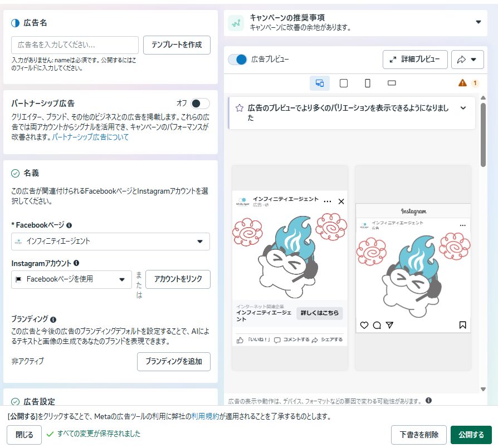Select the vertical mobile preview icon

tap(368, 83)
